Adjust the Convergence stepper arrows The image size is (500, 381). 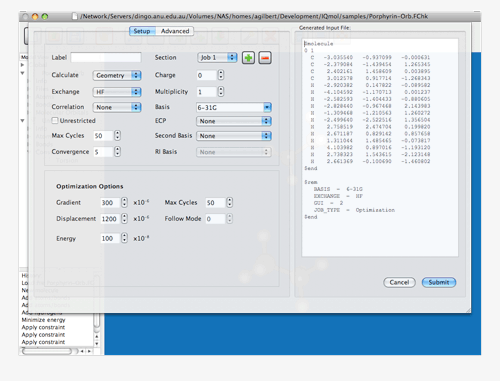[x=117, y=152]
